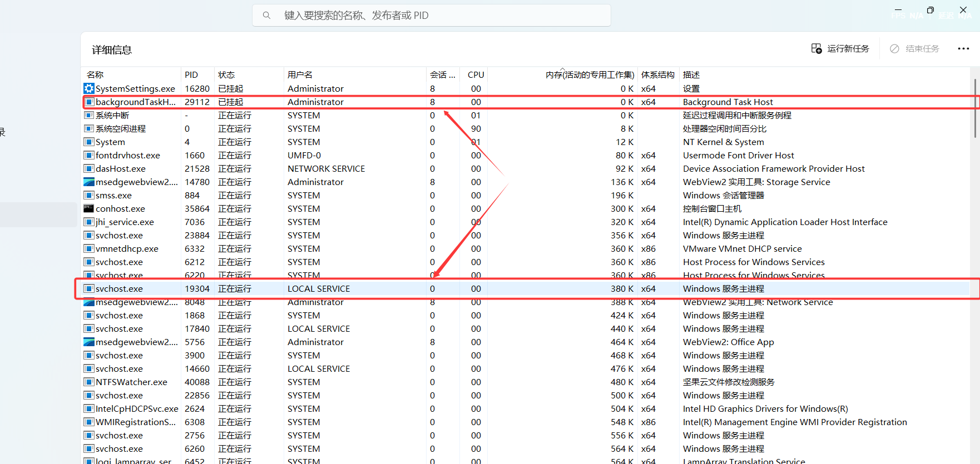Click the Run new task button

(x=840, y=49)
